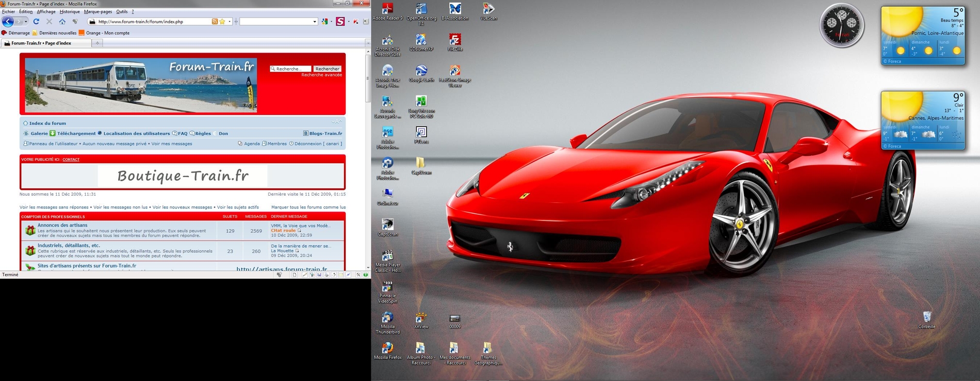Open dropdown next to Google toolbar icon
The image size is (980, 381).
point(331,22)
